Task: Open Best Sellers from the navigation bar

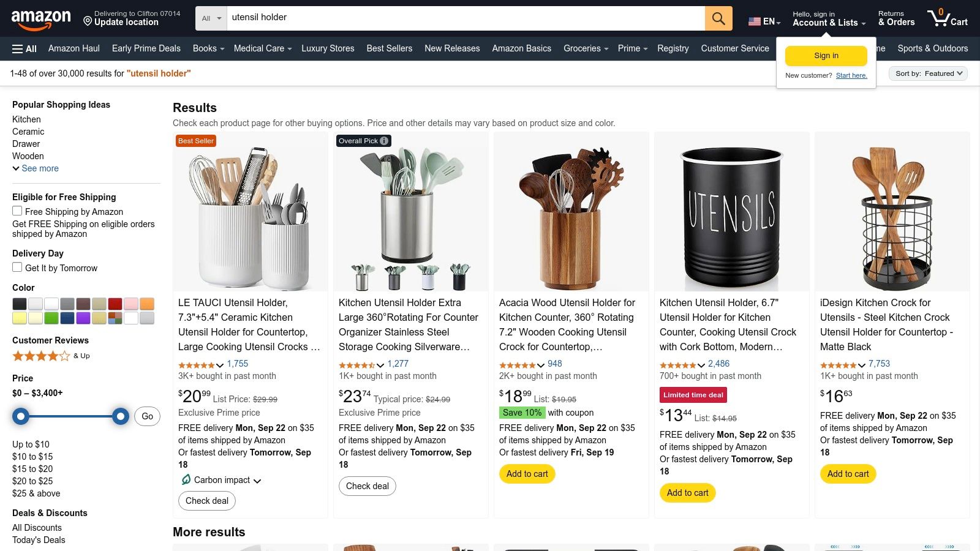Action: coord(389,48)
